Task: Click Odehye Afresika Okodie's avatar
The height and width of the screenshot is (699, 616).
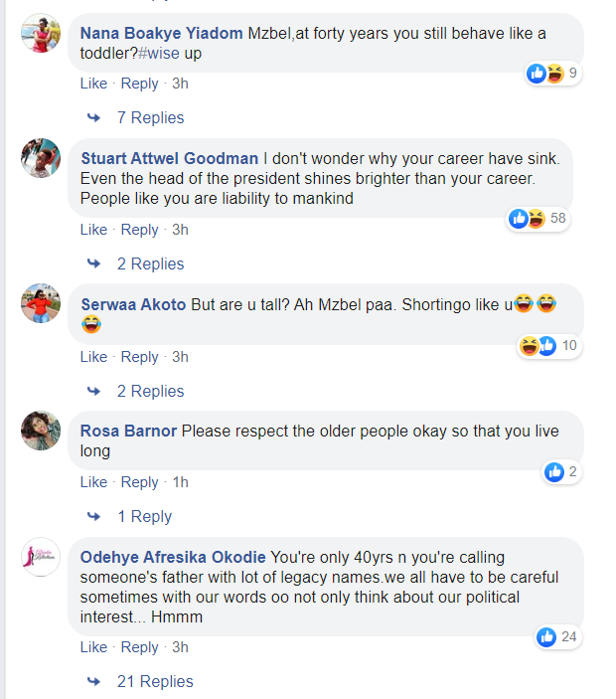Action: 42,557
